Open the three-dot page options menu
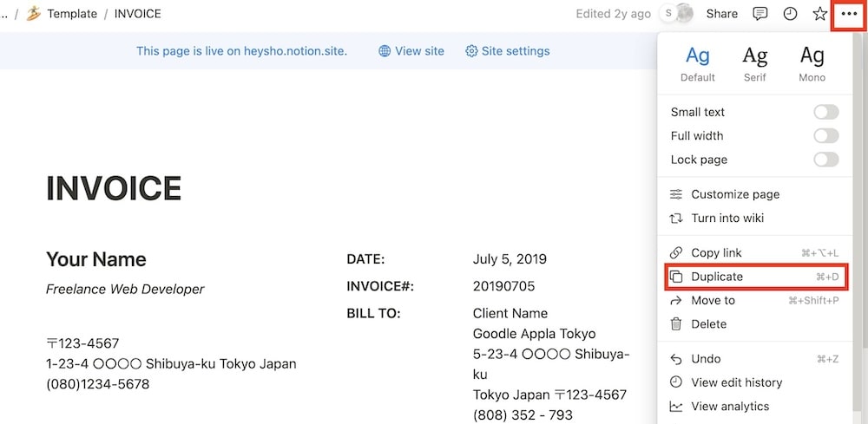 coord(849,15)
